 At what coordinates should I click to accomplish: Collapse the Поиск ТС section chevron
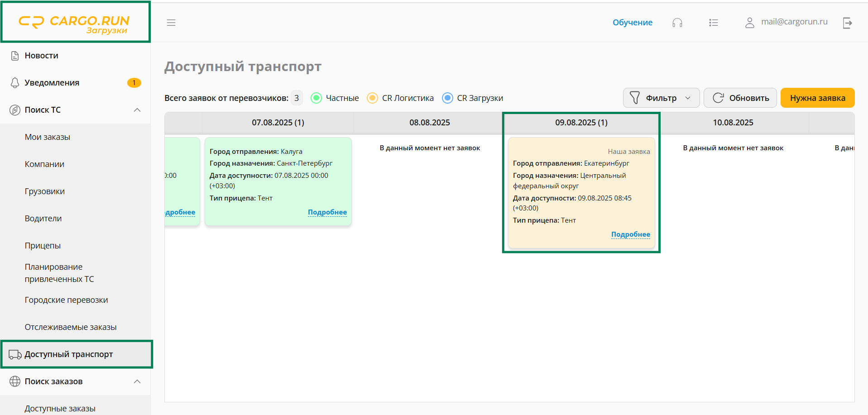click(137, 110)
